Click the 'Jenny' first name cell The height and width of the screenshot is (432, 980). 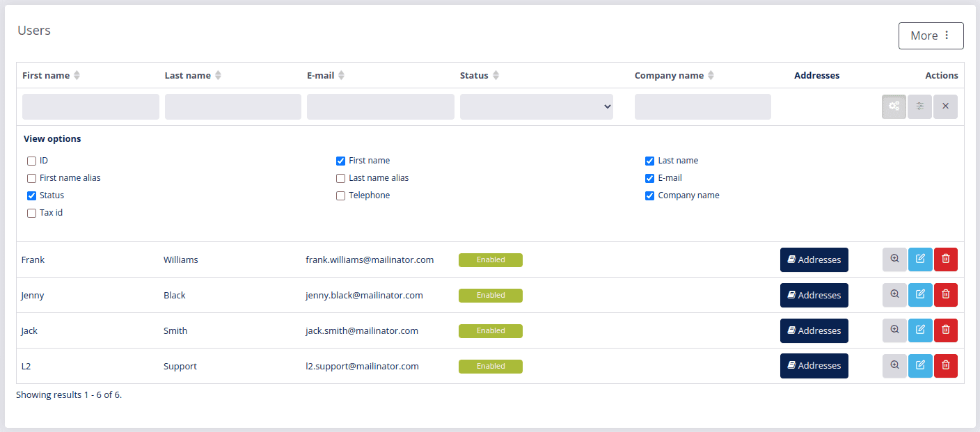(33, 295)
